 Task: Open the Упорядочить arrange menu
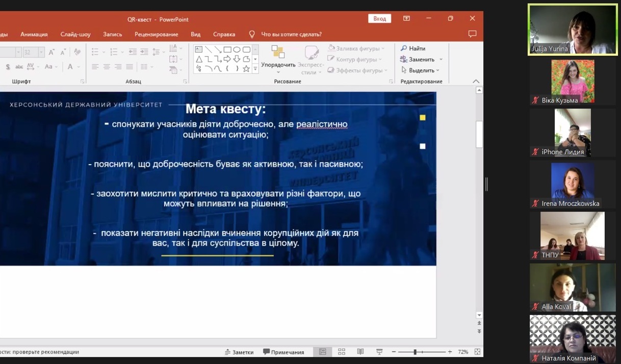278,65
